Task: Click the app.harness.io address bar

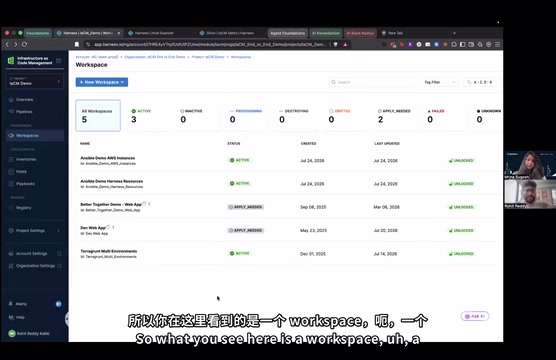Action: [209, 44]
